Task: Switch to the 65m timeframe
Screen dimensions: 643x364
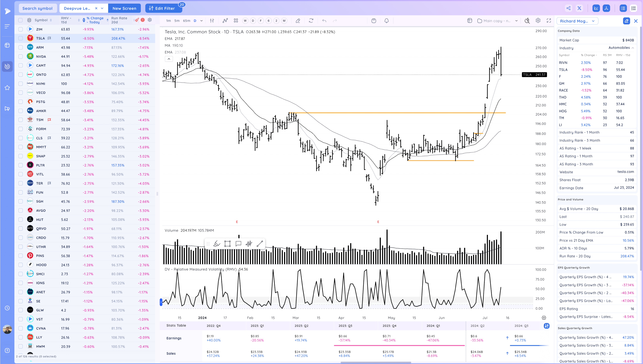Action: pyautogui.click(x=187, y=21)
